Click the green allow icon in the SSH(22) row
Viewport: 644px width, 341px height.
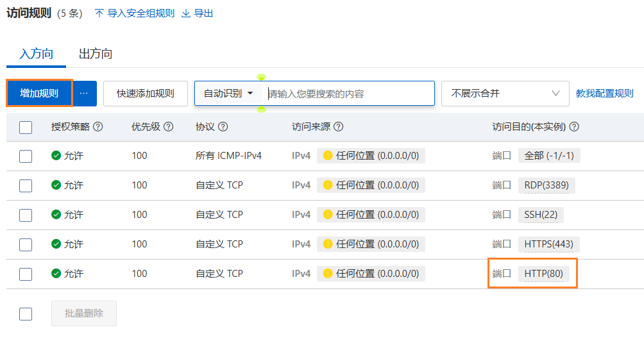point(56,215)
